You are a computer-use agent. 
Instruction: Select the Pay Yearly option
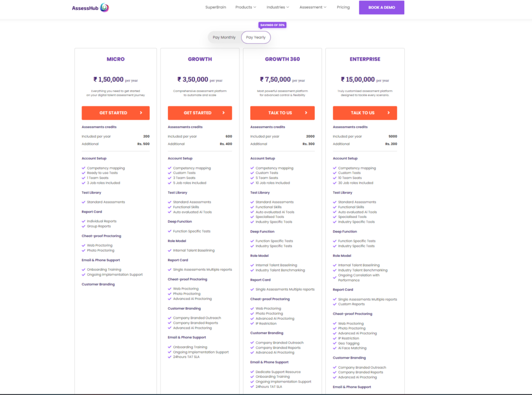click(256, 37)
